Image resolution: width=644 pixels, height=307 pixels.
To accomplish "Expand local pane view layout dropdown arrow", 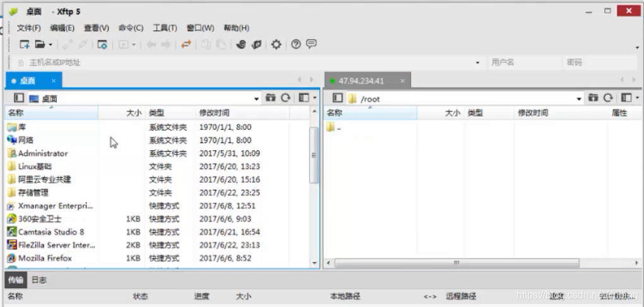I will pos(314,98).
